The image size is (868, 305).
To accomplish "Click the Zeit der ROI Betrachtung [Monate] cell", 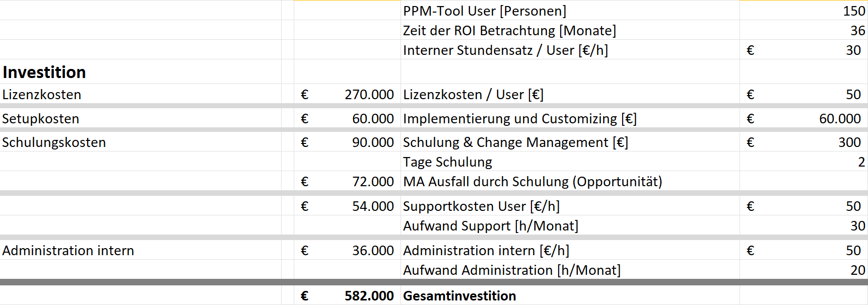I will 509,31.
